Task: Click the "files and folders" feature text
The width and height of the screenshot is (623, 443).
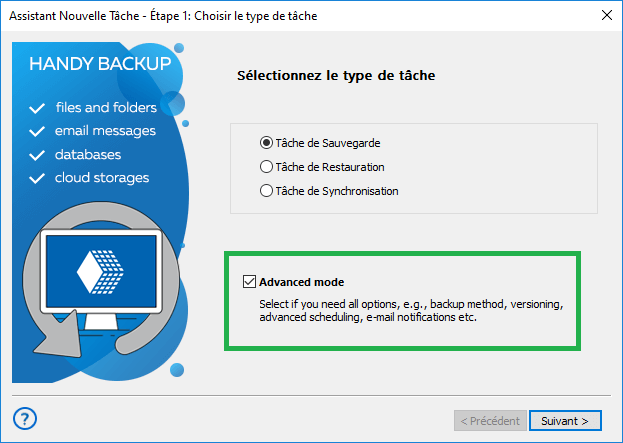Action: coord(107,108)
